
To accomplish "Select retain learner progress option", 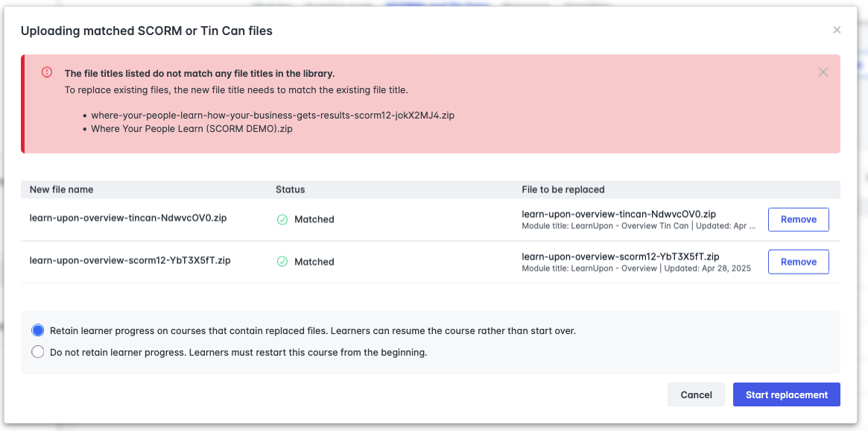I will click(37, 330).
